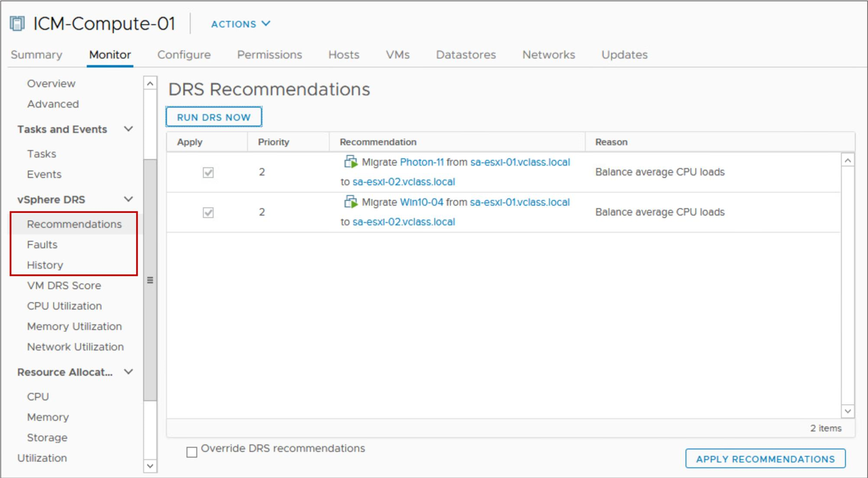Viewport: 868px width, 478px height.
Task: Open VM DRS Score page
Action: [64, 285]
